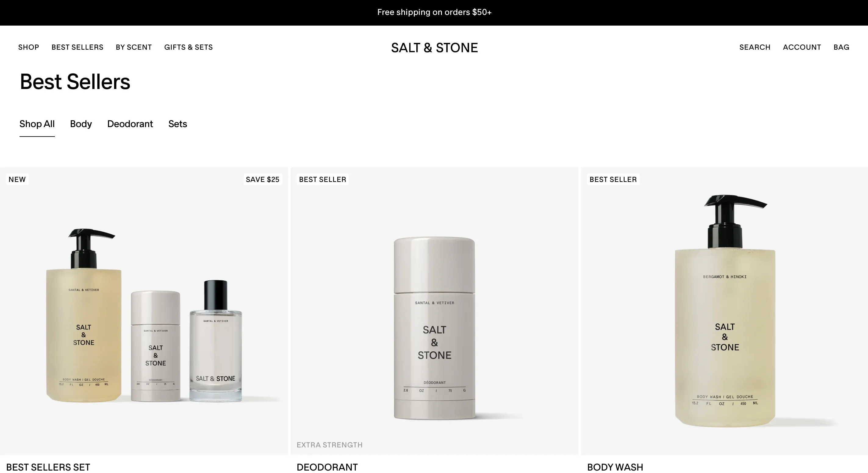The height and width of the screenshot is (473, 868).
Task: Open the Bergamot & Hinoki Body Wash image
Action: tap(724, 311)
